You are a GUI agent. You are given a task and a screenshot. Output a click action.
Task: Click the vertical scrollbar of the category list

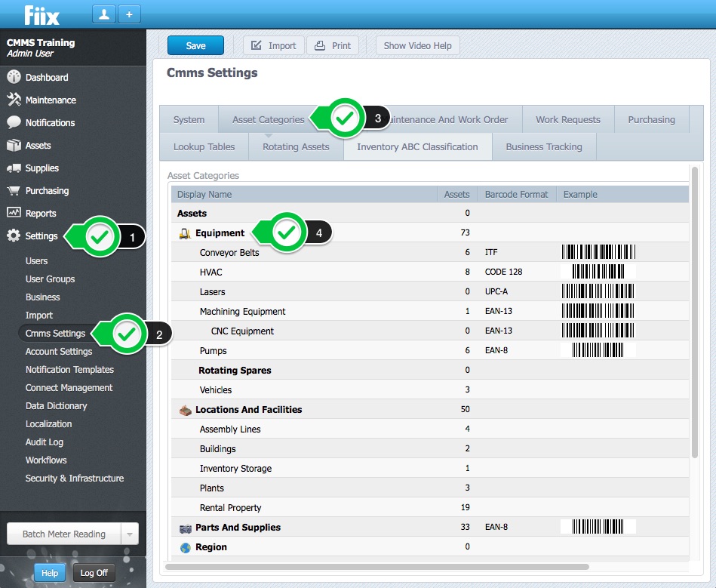tap(695, 312)
